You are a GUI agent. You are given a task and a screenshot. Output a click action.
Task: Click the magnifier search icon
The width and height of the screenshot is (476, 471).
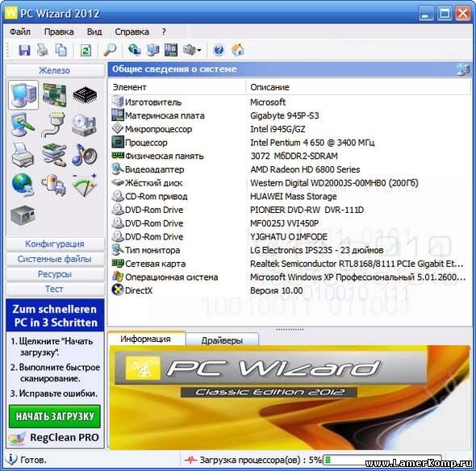(110, 49)
